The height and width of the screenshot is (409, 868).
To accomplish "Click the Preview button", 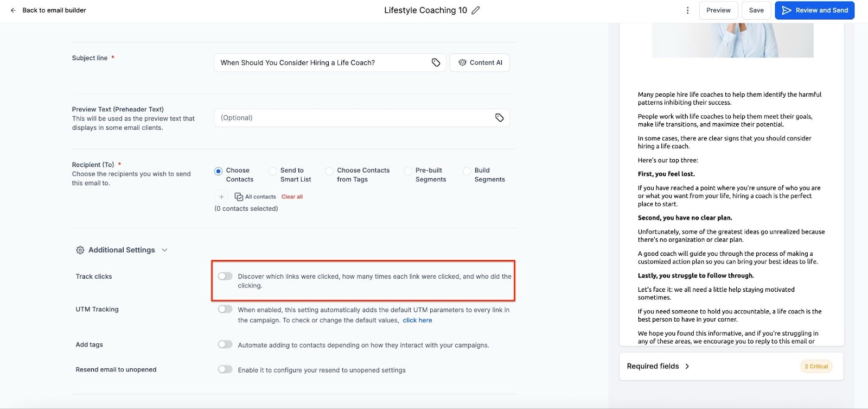I will coord(718,10).
